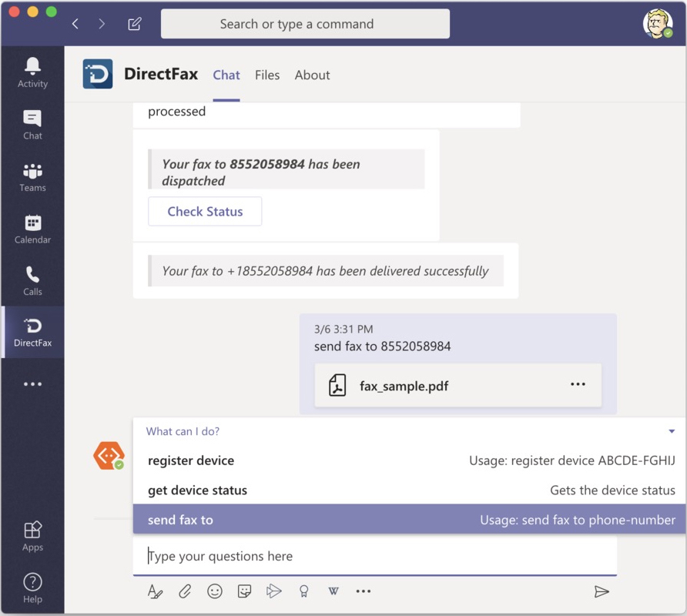
Task: Click the send fax to 8552058984 message
Action: [x=382, y=346]
